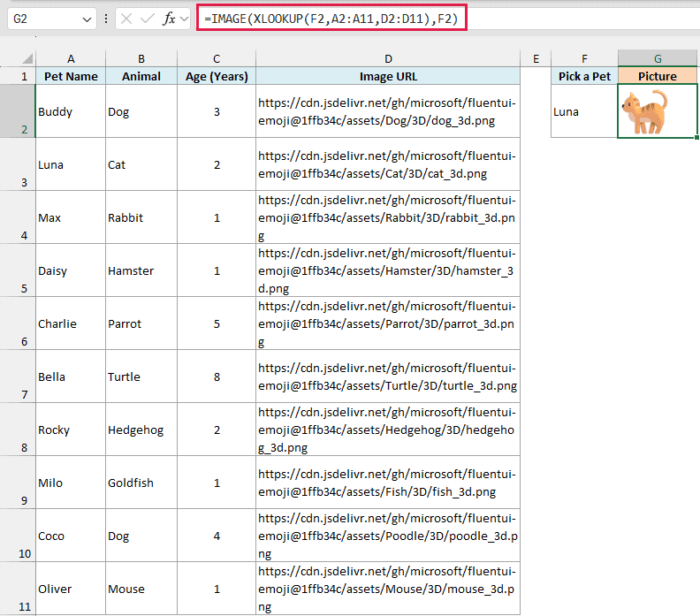Select column F header
This screenshot has width=700, height=616.
coord(584,58)
